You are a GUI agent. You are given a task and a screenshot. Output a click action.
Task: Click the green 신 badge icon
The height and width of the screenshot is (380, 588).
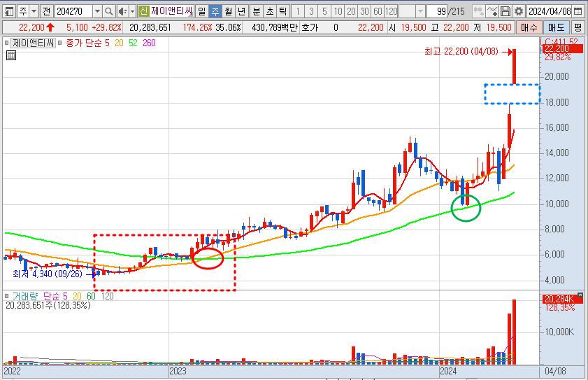(x=143, y=11)
